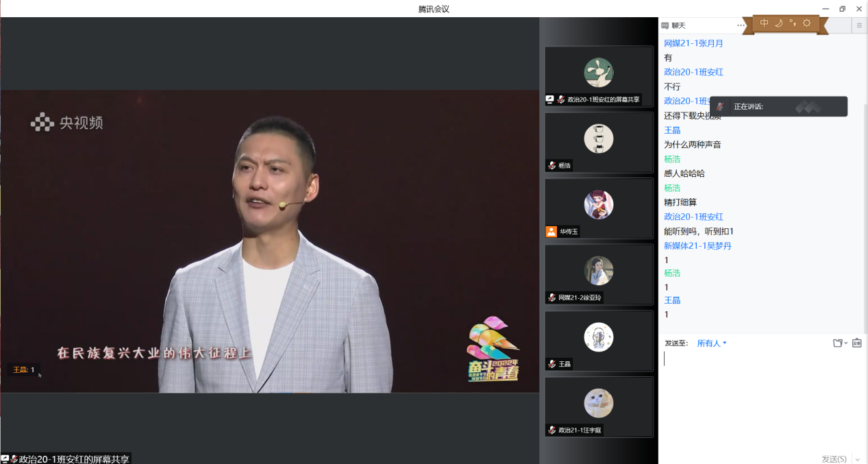Image resolution: width=868 pixels, height=464 pixels.
Task: Open the chat panel three-dots menu
Action: tap(741, 25)
